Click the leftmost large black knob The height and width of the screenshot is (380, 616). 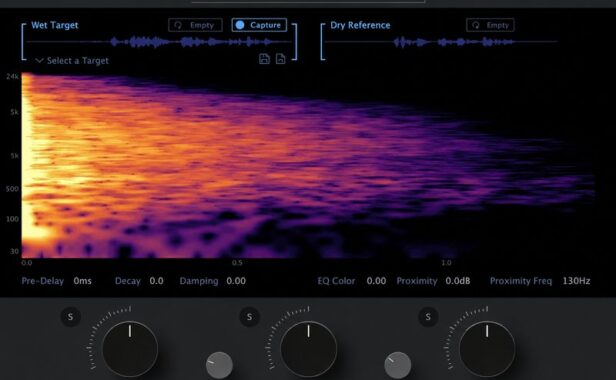[130, 349]
